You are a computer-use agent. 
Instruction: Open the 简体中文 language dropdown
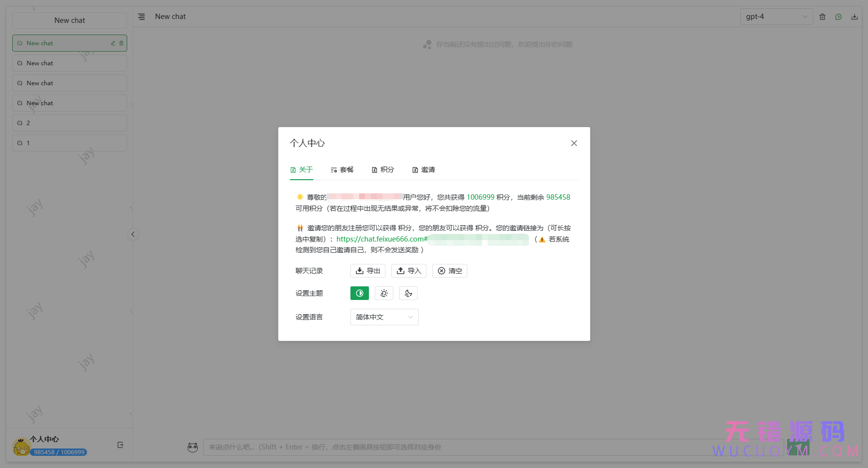tap(384, 317)
